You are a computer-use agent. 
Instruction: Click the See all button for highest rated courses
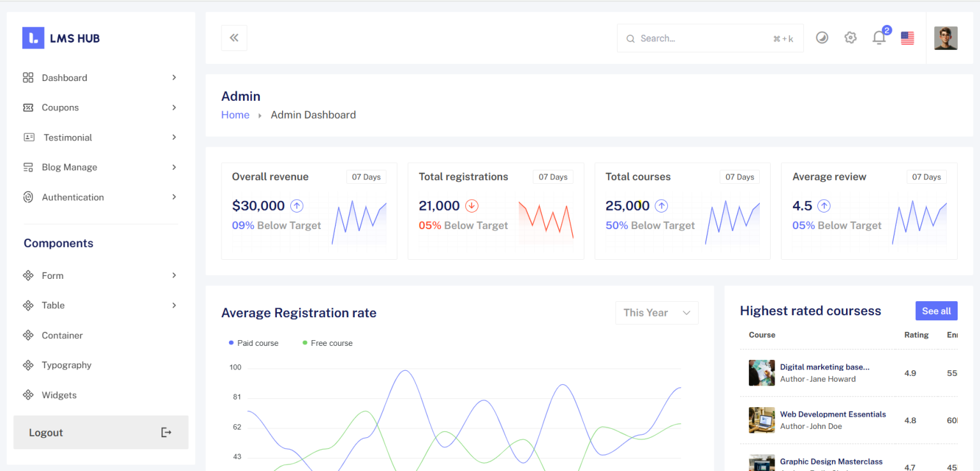click(936, 311)
